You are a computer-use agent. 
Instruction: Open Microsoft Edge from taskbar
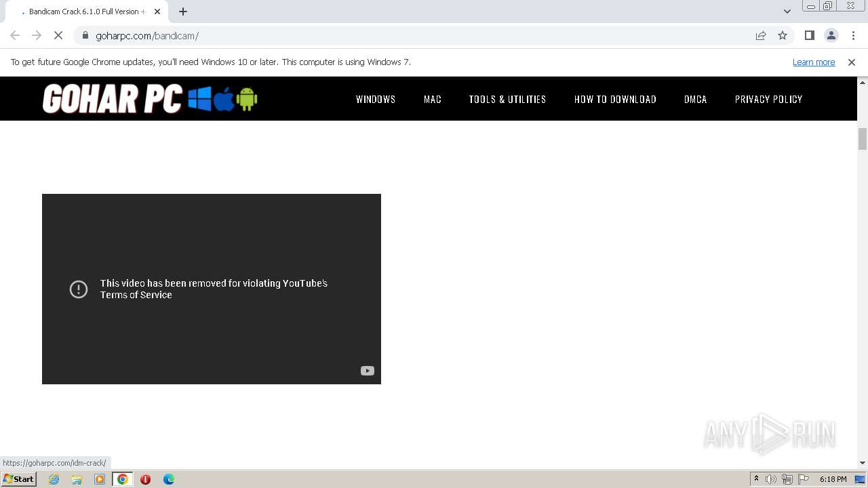169,479
